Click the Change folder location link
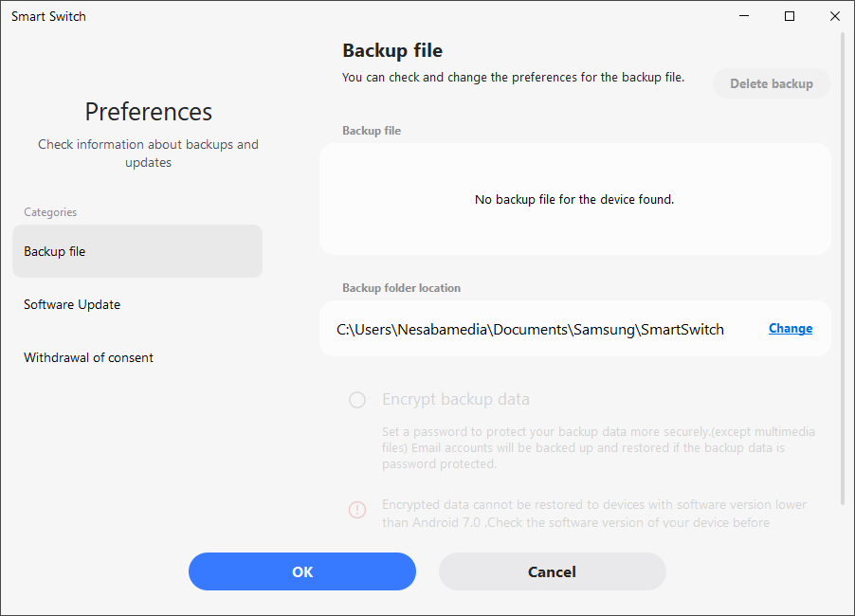The width and height of the screenshot is (855, 616). 790,329
